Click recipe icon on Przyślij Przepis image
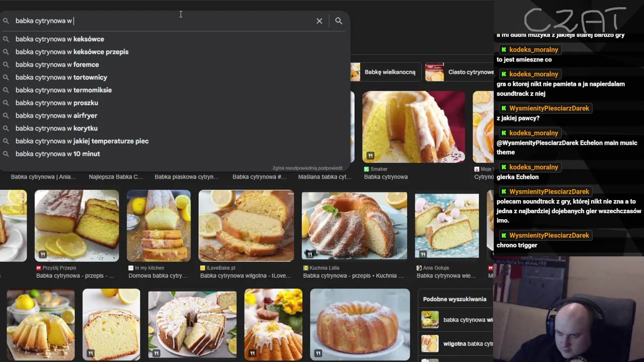644x362 pixels. [x=42, y=254]
